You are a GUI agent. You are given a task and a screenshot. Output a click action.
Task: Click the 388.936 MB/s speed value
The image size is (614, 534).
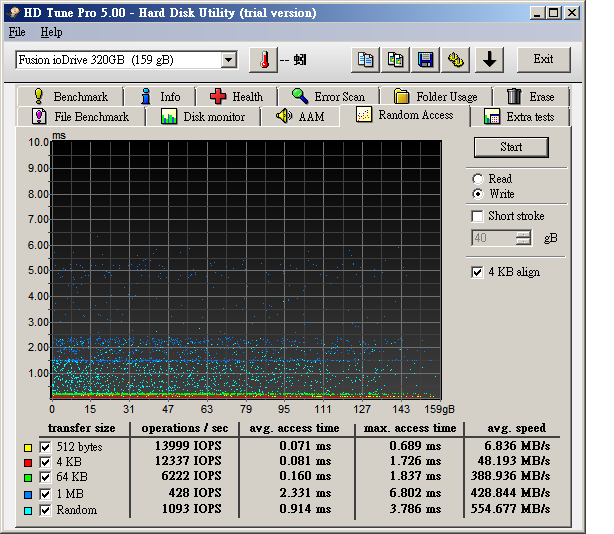pyautogui.click(x=510, y=476)
